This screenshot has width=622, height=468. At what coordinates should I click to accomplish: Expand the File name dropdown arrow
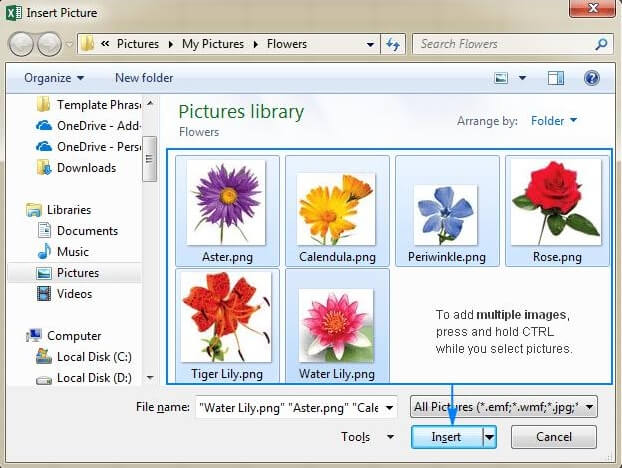(x=390, y=407)
